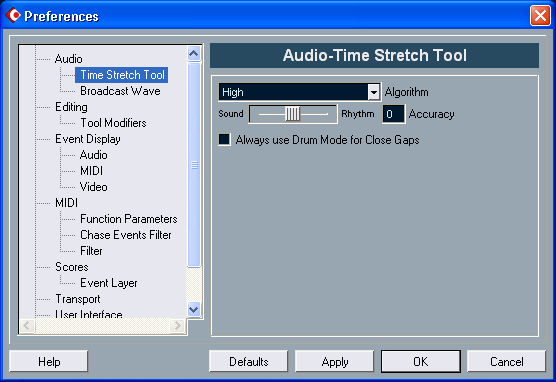The image size is (556, 382).
Task: Open Video page under Event Display
Action: pyautogui.click(x=94, y=187)
